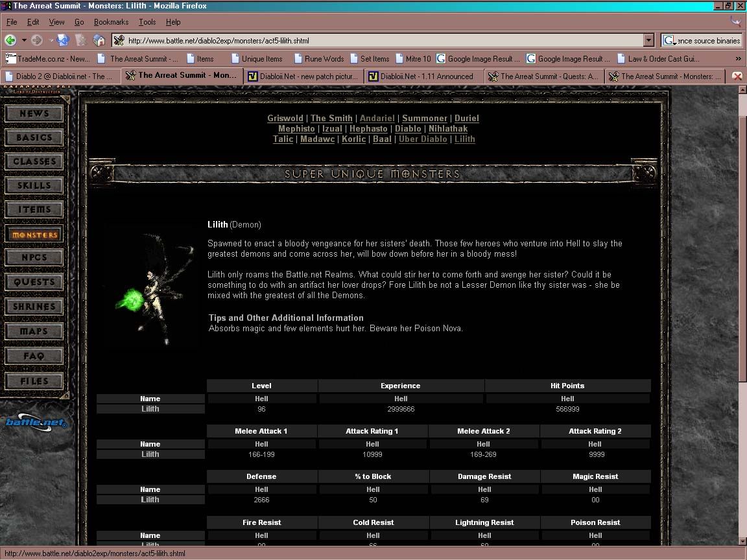Go back using the green Back arrow
Screen dimensions: 747x560
(x=10, y=40)
